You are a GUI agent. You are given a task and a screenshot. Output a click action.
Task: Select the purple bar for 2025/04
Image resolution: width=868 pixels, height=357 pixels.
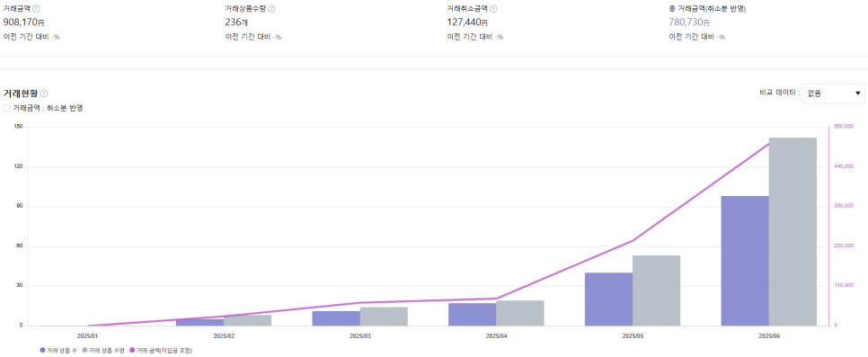coord(473,315)
